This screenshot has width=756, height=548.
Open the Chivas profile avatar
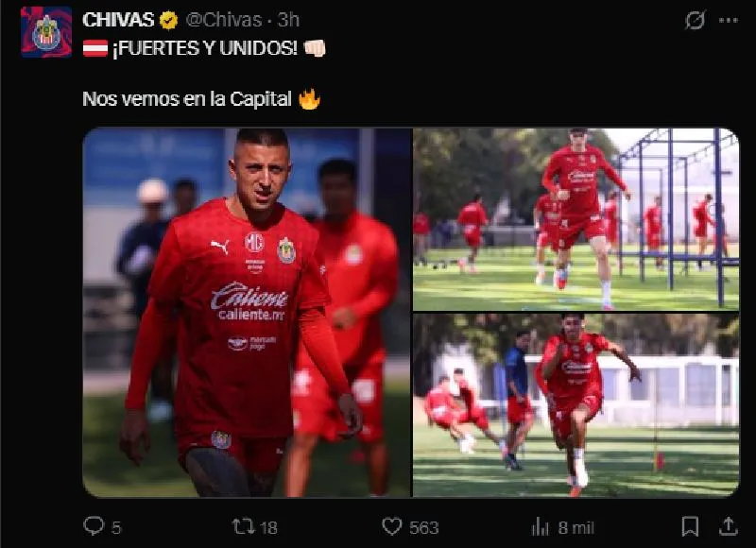coord(46,32)
